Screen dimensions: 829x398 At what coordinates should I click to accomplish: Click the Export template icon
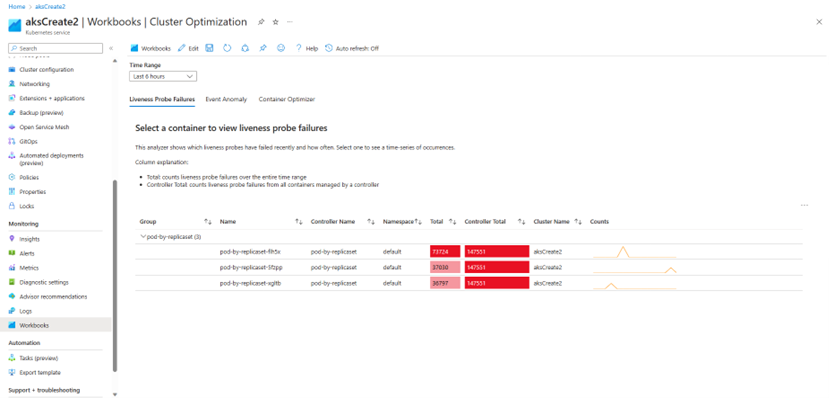(12, 372)
